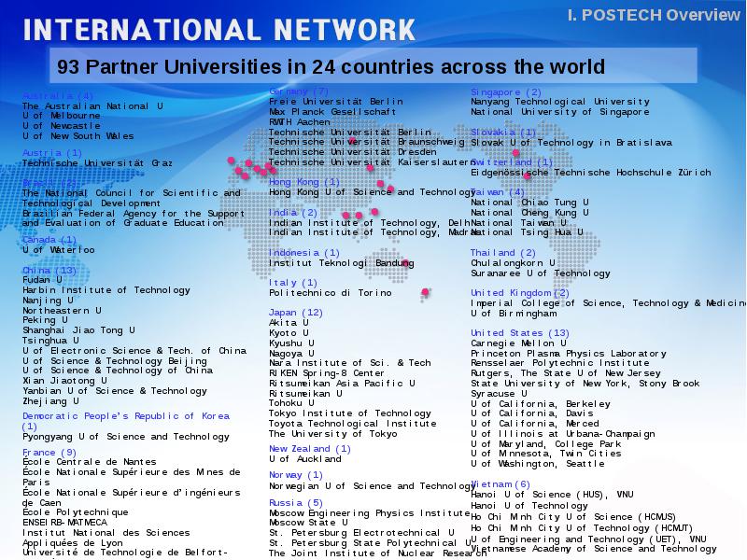The height and width of the screenshot is (560, 747).
Task: Click the "U of New South Wales" entry
Action: (78, 135)
